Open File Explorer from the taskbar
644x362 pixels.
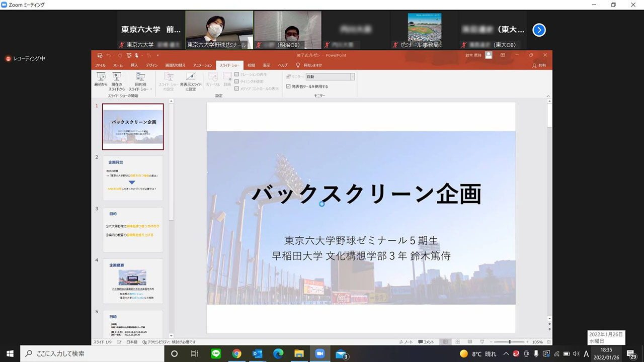point(299,353)
